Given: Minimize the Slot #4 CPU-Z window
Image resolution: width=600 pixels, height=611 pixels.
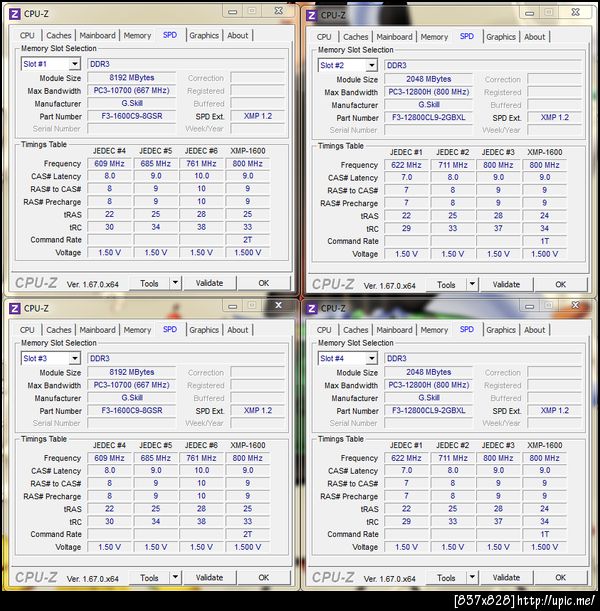Looking at the screenshot, I should coord(529,306).
